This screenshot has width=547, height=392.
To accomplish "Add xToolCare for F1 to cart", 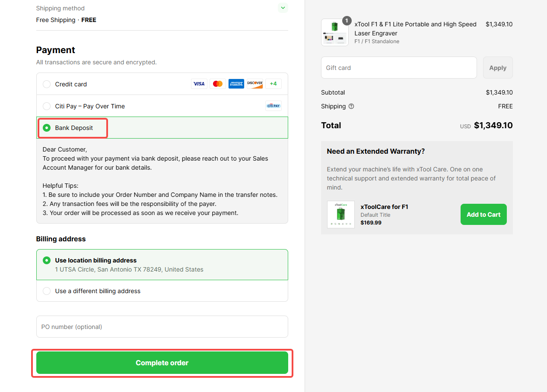I will [x=483, y=215].
